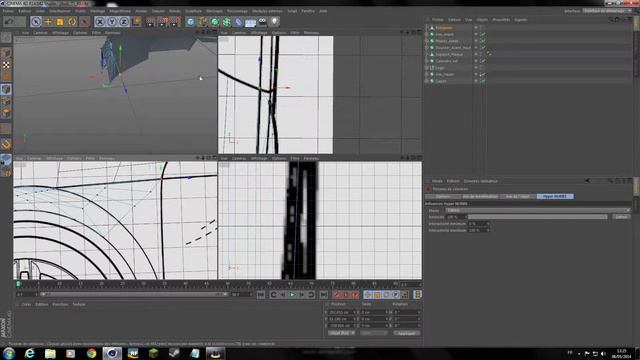Click the Définir button
640x360 pixels.
coord(621,217)
